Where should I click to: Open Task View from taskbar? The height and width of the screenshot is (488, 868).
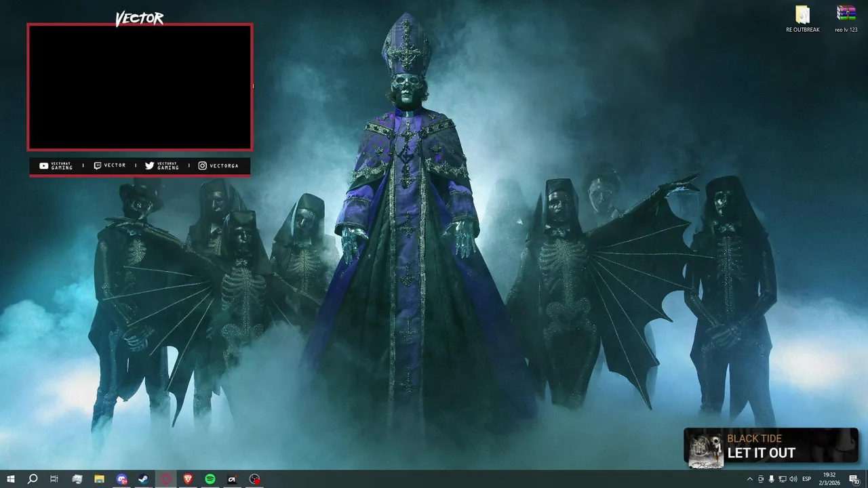[x=54, y=479]
